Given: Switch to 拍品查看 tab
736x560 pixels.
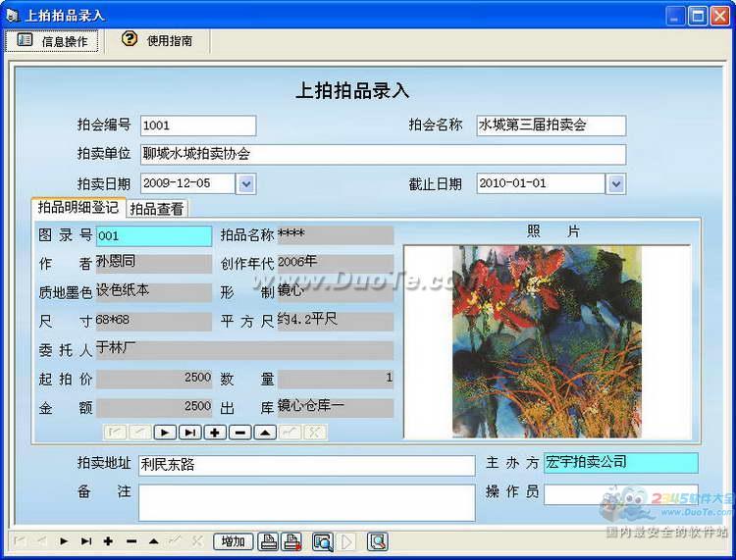Looking at the screenshot, I should pos(157,209).
